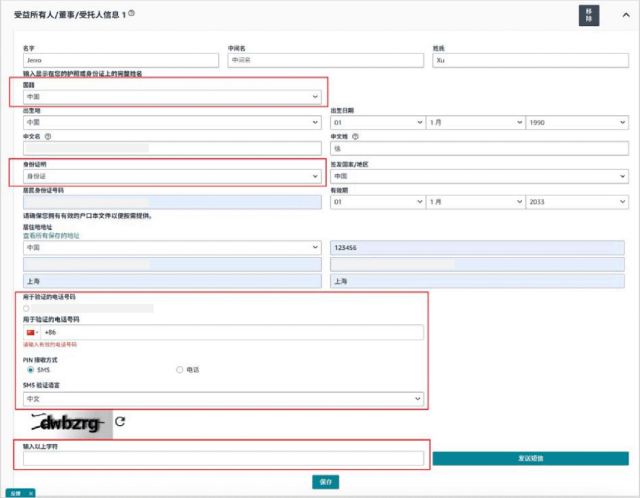Viewport: 640px width, 498px height.
Task: Click the refresh captcha icon
Action: 121,422
